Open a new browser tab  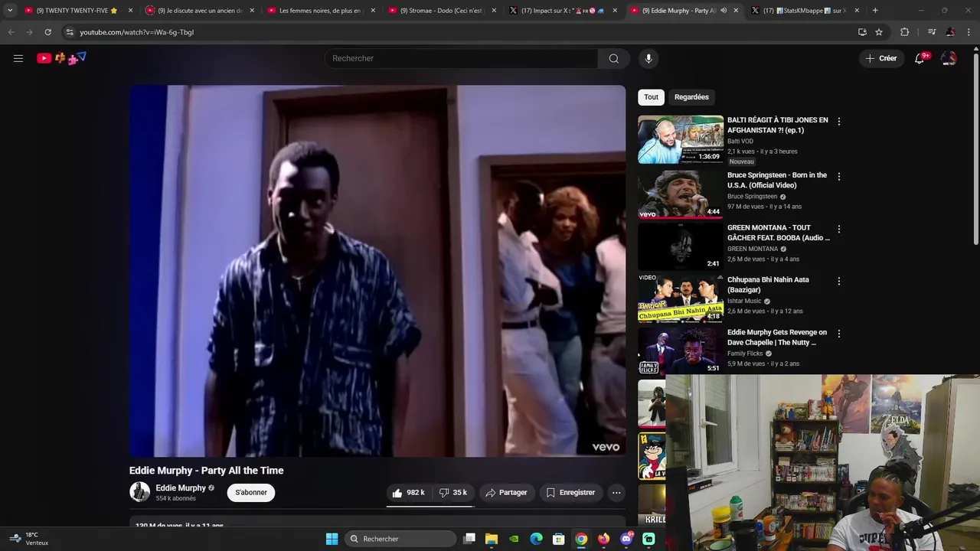coord(875,11)
